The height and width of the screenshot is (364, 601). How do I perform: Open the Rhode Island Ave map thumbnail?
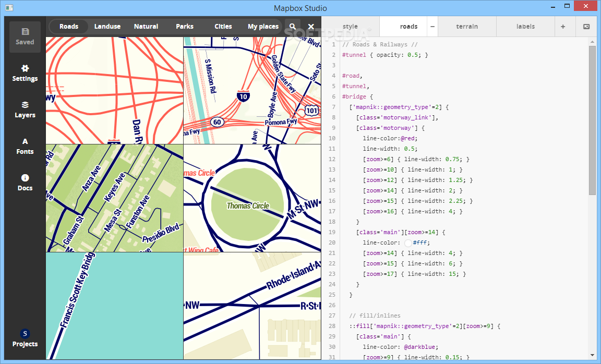252,306
